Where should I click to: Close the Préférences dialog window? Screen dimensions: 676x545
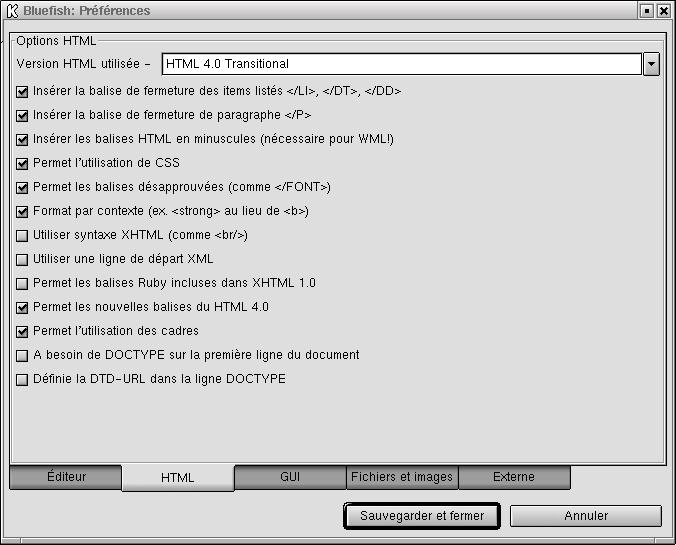[x=663, y=11]
